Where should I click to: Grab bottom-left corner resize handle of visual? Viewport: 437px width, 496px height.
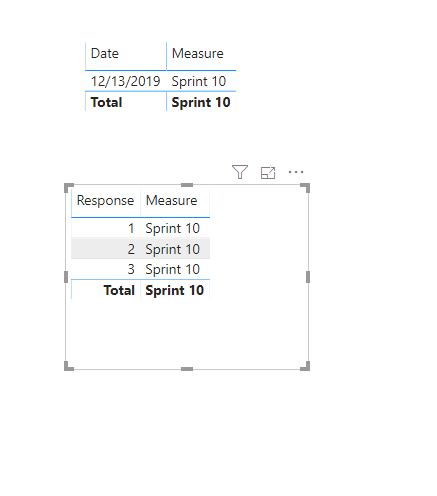(68, 366)
